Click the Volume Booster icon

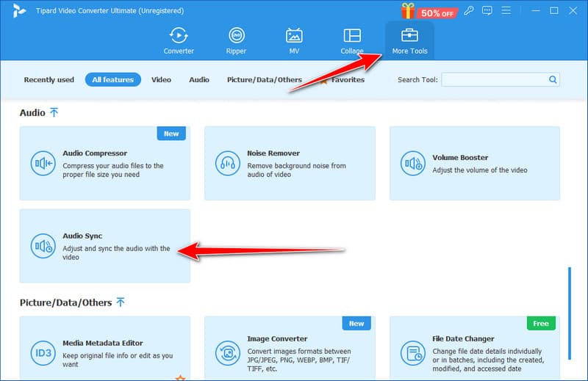[412, 164]
